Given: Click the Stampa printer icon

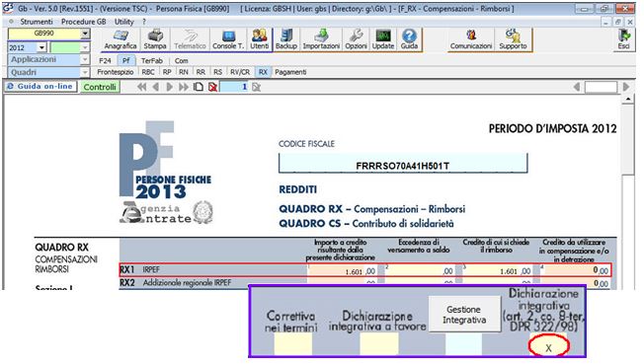Looking at the screenshot, I should pyautogui.click(x=155, y=39).
